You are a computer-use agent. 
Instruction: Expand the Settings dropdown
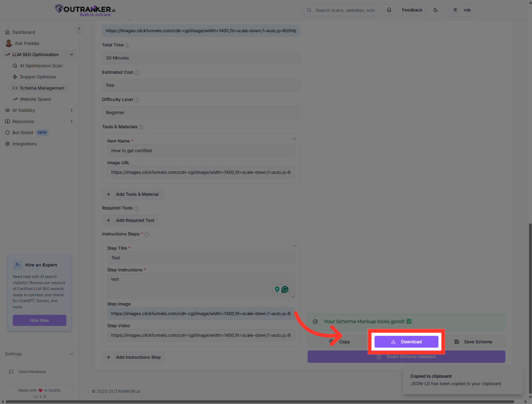click(71, 354)
